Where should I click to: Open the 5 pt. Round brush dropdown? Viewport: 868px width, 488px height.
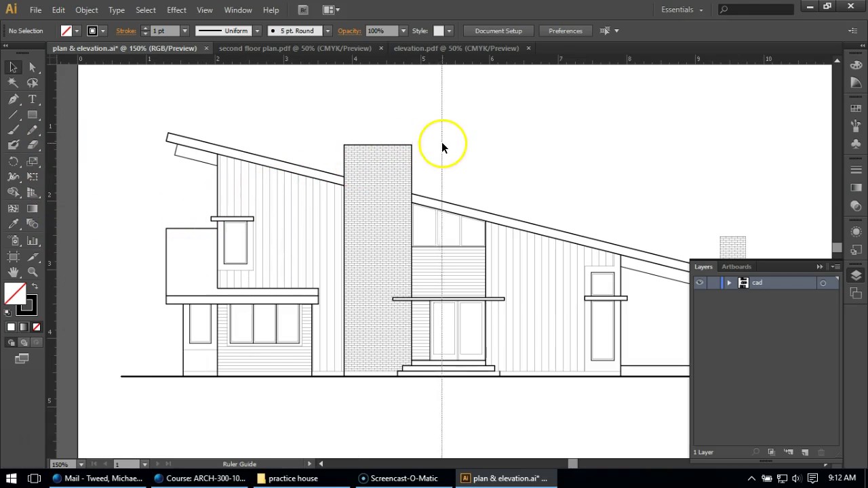point(328,30)
